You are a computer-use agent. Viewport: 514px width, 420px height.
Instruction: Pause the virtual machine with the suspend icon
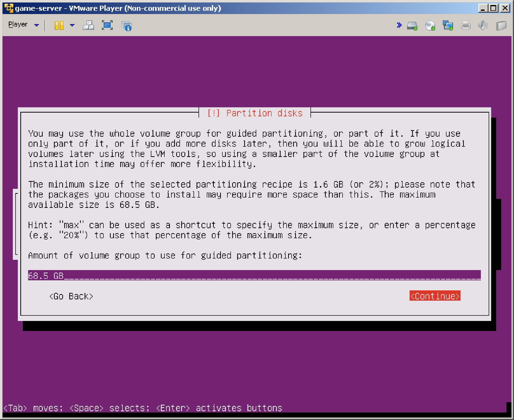pyautogui.click(x=59, y=25)
